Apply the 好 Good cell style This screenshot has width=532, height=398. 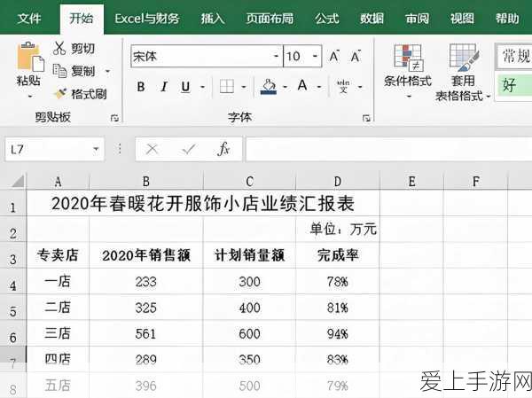[x=514, y=85]
